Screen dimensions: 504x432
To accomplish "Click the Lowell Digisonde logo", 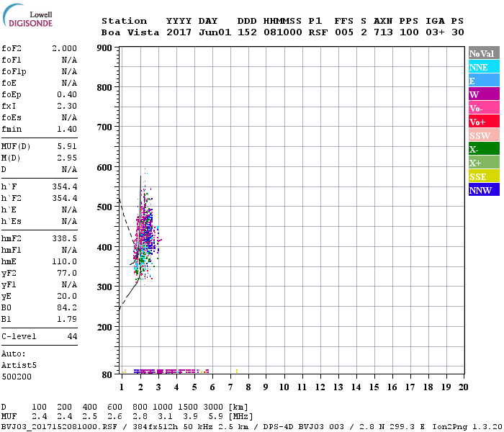I will point(26,18).
